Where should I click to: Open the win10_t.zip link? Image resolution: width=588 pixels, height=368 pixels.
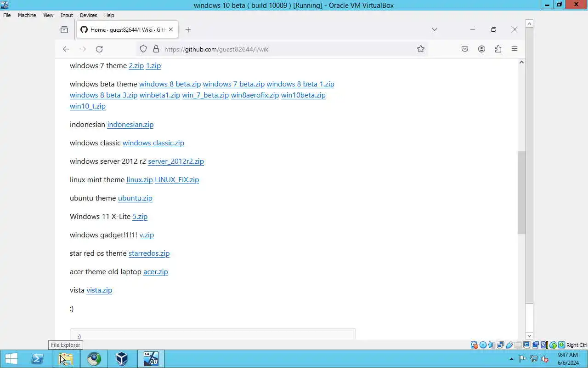pyautogui.click(x=88, y=106)
